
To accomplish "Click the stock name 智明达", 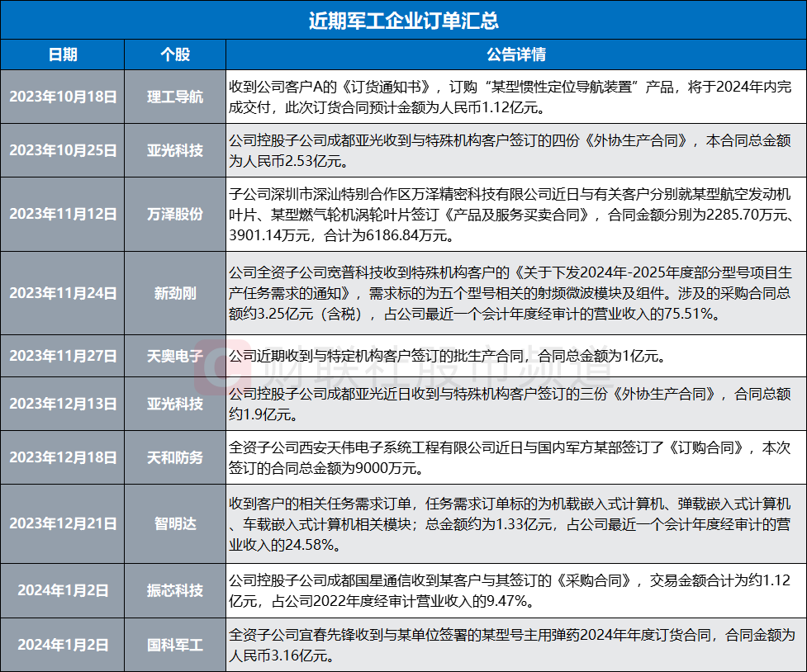I will [x=175, y=523].
